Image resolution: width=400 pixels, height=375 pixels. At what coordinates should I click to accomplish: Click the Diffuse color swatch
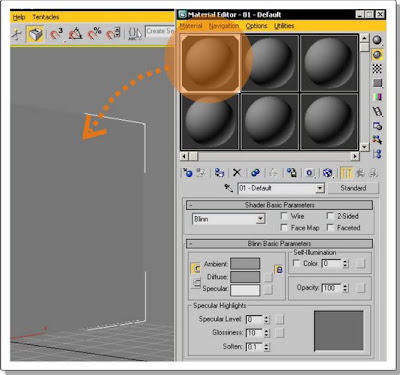point(245,277)
